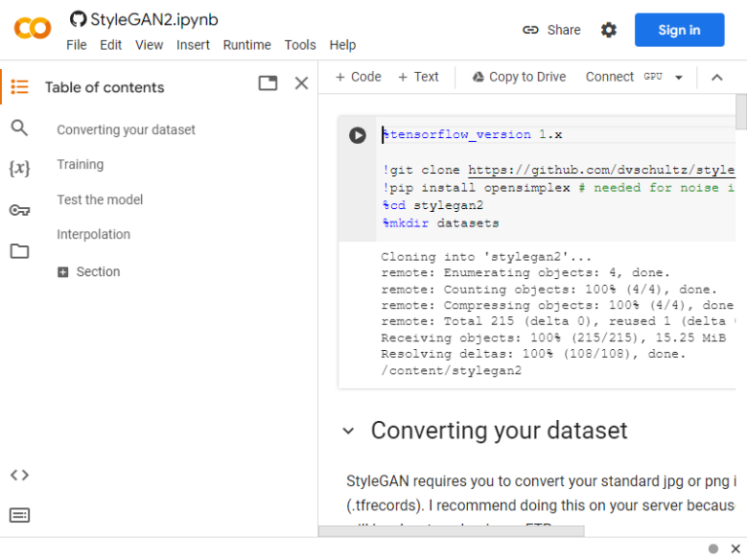
Task: Open the Connect options dropdown arrow
Action: (x=679, y=77)
